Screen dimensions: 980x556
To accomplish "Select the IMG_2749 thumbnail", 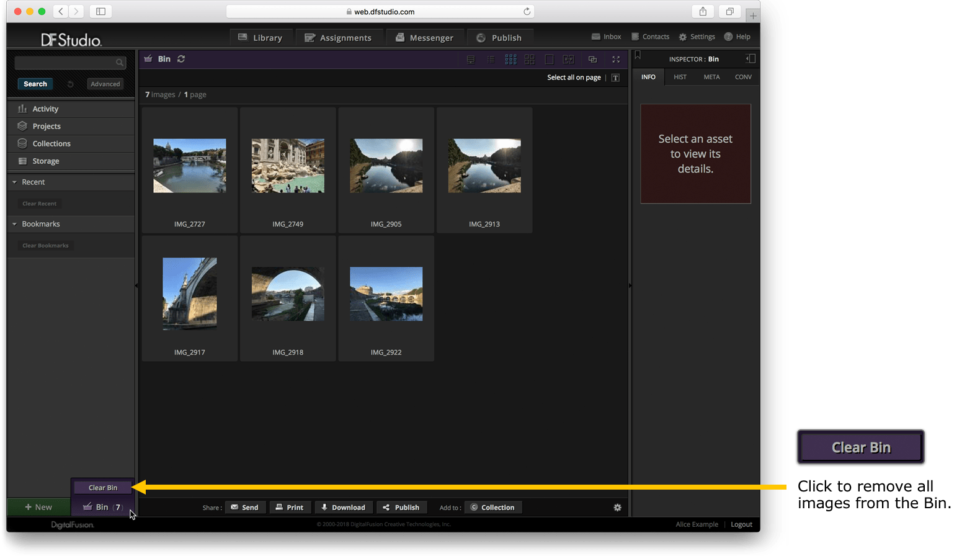I will (x=288, y=166).
